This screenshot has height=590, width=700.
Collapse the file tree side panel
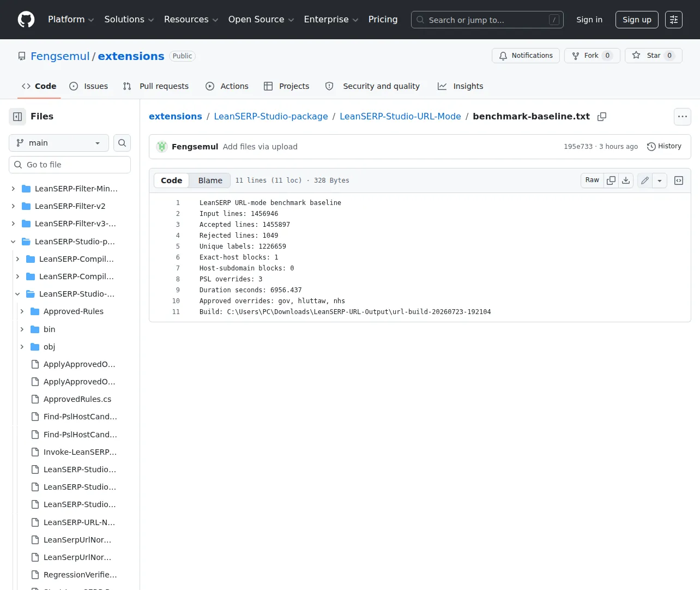tap(17, 117)
